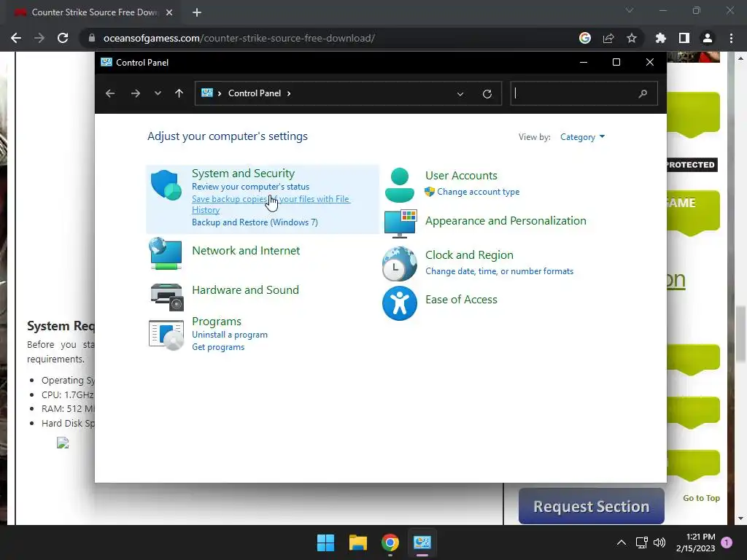Click Control Panel taskbar icon
The width and height of the screenshot is (747, 560).
click(422, 542)
